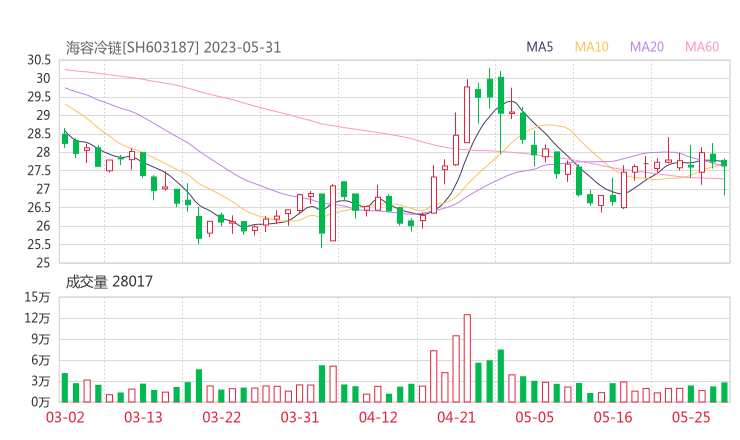Click the 6万 volume axis label

(41, 360)
